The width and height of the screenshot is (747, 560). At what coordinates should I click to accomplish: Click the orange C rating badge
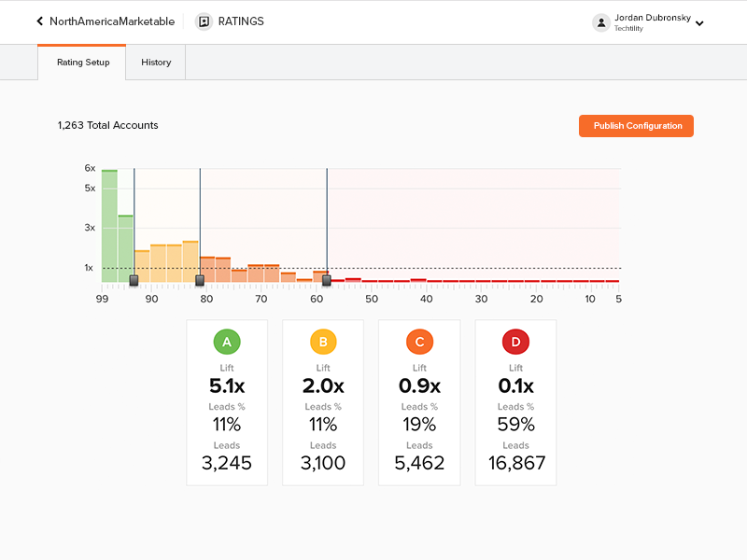tap(419, 343)
